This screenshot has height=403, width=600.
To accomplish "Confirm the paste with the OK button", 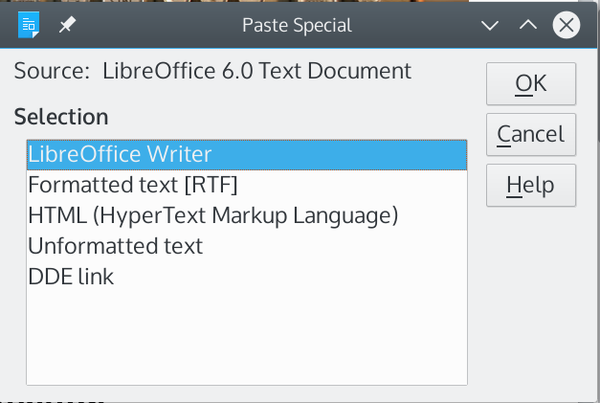I will point(530,84).
